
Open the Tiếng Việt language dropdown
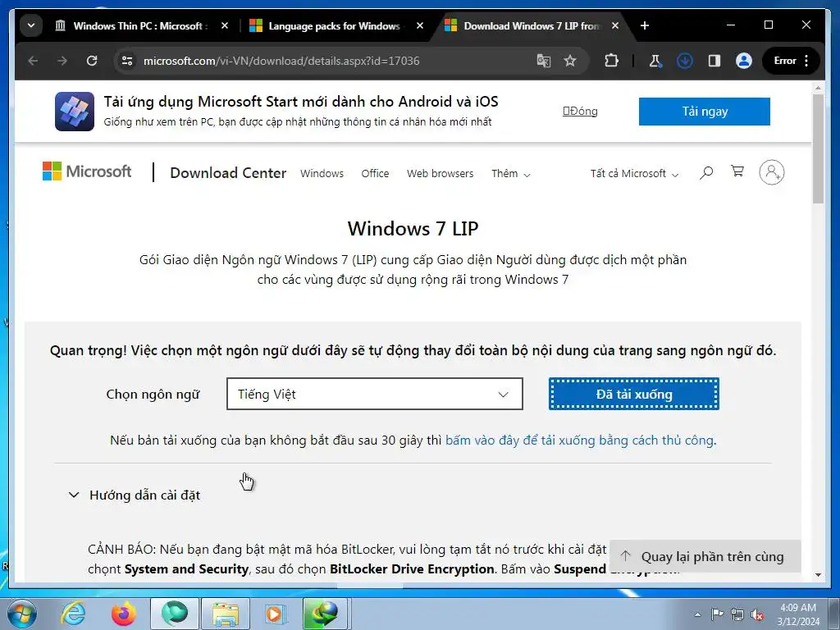(x=374, y=394)
